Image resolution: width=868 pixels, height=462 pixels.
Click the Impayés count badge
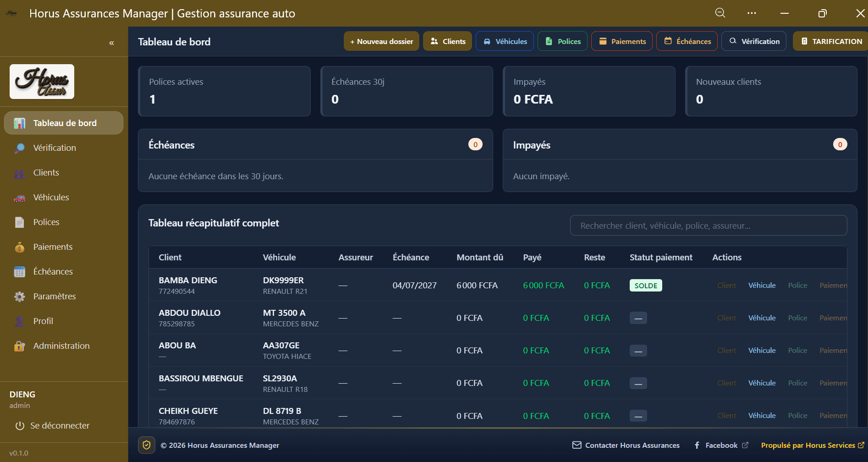(x=840, y=144)
